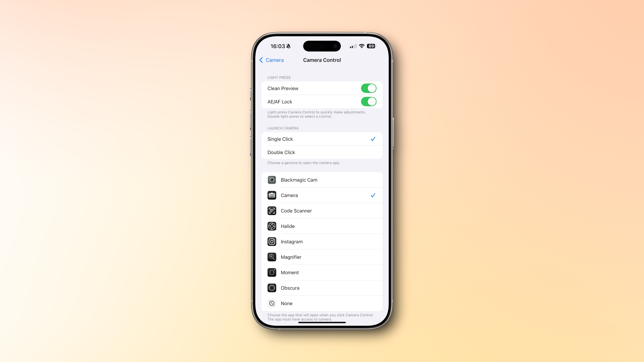Toggle the Clean Preview switch off
This screenshot has height=362, width=644.
click(x=368, y=88)
